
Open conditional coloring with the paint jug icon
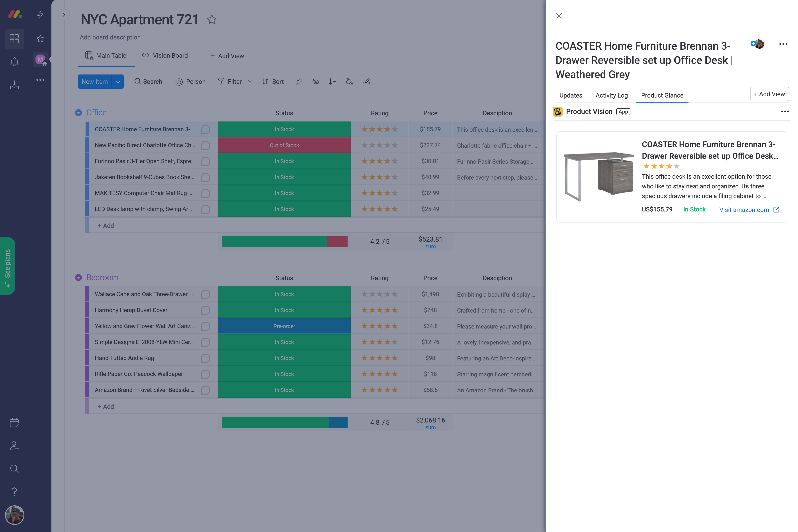350,81
